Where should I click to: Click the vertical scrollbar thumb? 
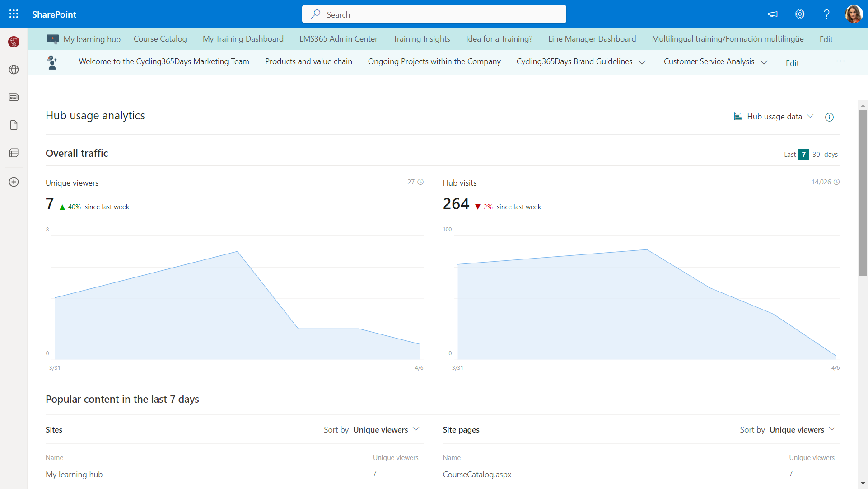(x=863, y=193)
